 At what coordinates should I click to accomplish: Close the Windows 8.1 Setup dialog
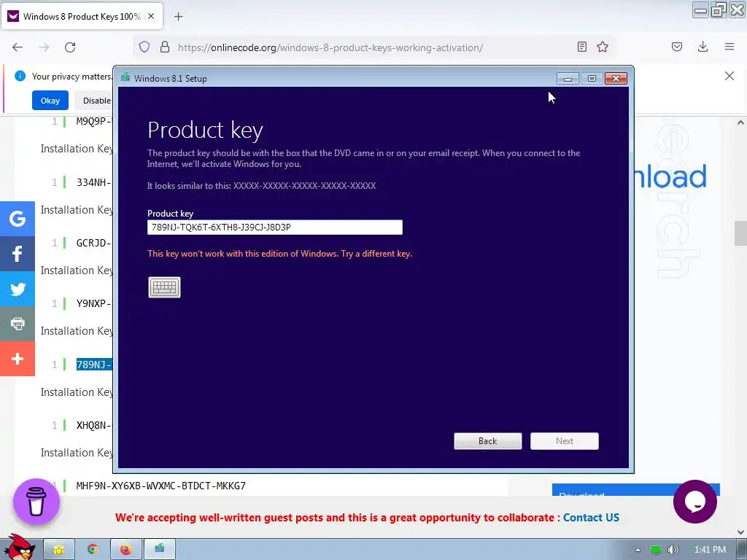(616, 79)
